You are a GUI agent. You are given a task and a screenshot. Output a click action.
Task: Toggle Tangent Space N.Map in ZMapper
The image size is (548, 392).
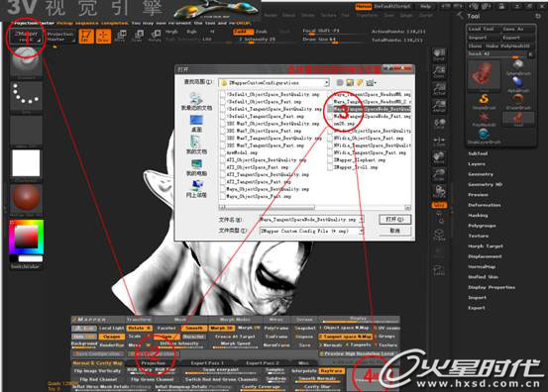tap(345, 337)
